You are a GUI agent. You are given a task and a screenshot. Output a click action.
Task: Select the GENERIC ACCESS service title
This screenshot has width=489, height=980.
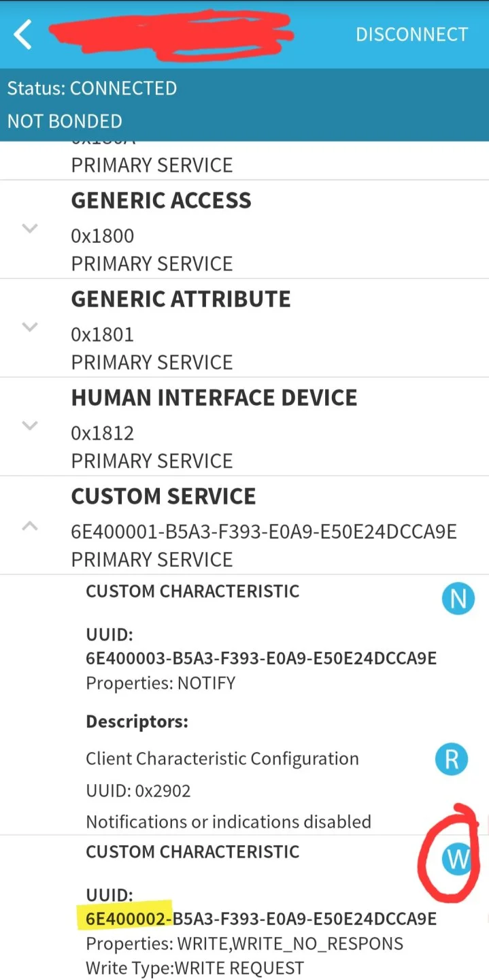point(161,200)
